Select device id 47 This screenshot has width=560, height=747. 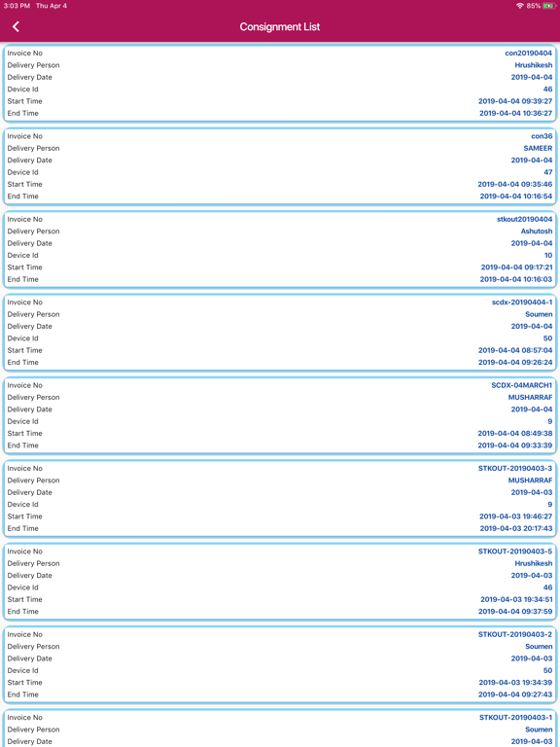click(548, 172)
